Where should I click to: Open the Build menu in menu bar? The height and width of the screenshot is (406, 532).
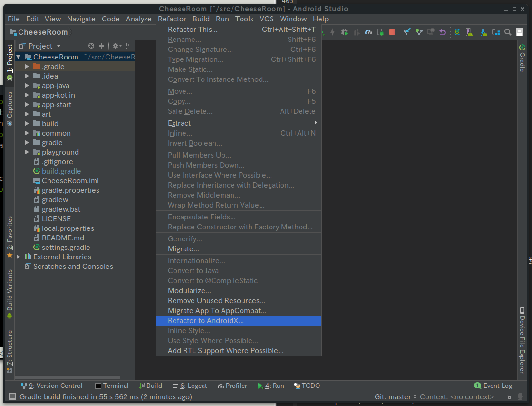click(201, 19)
